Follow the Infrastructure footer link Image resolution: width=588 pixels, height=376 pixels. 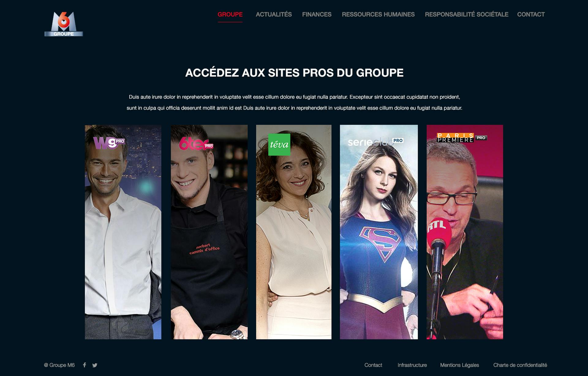click(x=412, y=365)
